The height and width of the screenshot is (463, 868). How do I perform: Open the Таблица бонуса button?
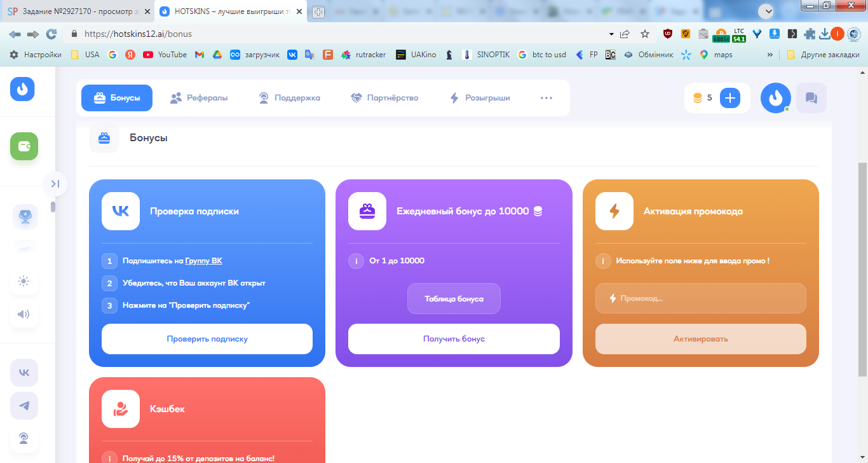(x=454, y=299)
